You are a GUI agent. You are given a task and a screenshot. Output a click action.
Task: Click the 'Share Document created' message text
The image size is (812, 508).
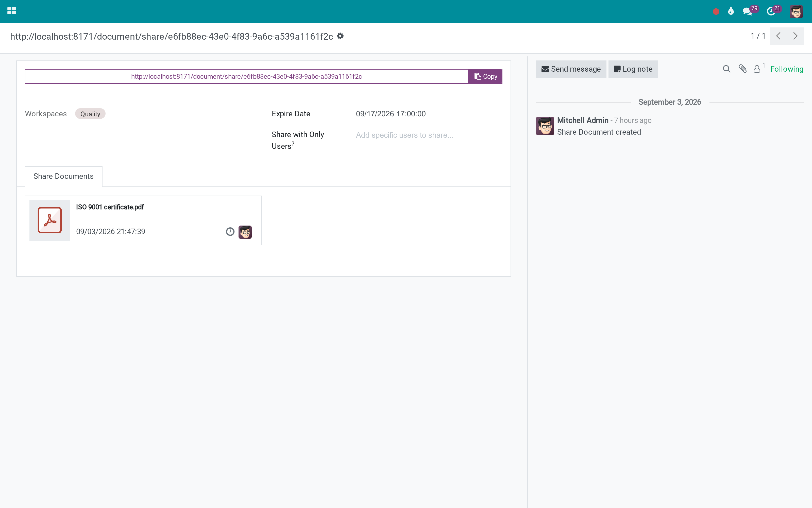click(x=599, y=132)
